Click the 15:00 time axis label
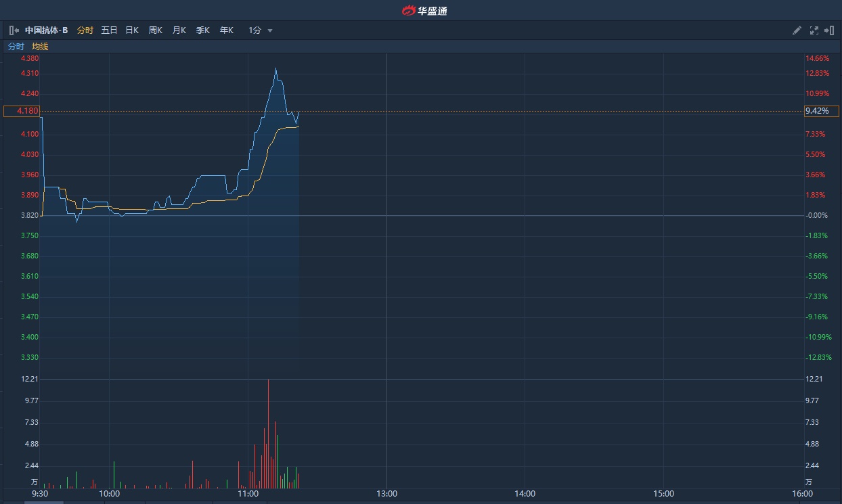Image resolution: width=842 pixels, height=504 pixels. (664, 494)
